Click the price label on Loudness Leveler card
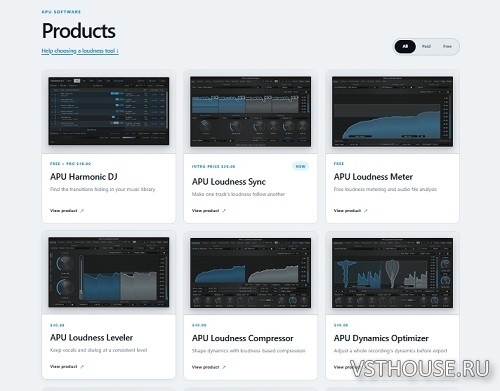 (57, 325)
